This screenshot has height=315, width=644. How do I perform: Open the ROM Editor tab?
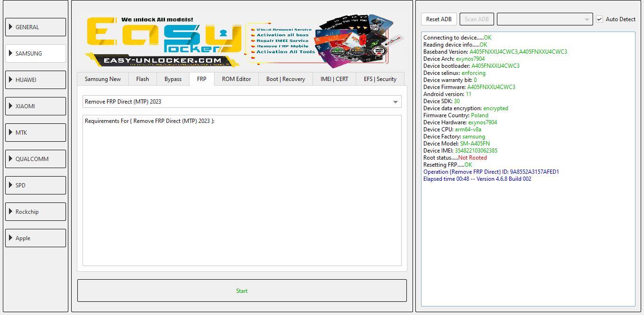[236, 79]
